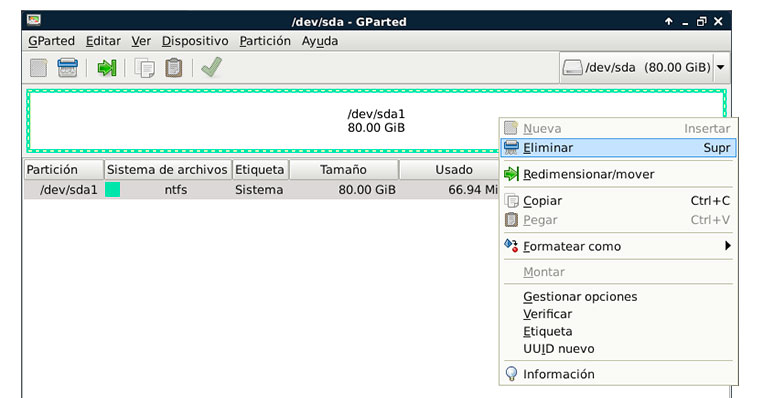Click the Formatear como icon in context menu

click(x=511, y=246)
